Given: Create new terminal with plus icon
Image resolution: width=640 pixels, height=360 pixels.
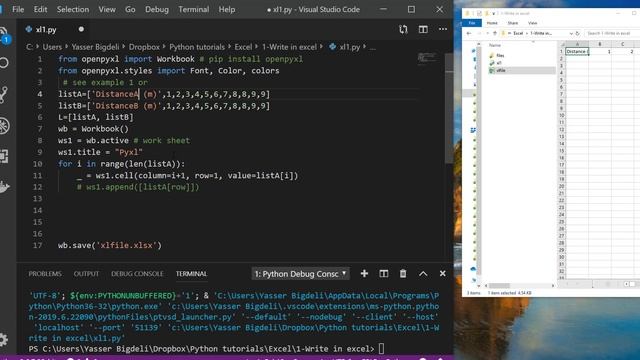Looking at the screenshot, I should click(364, 273).
